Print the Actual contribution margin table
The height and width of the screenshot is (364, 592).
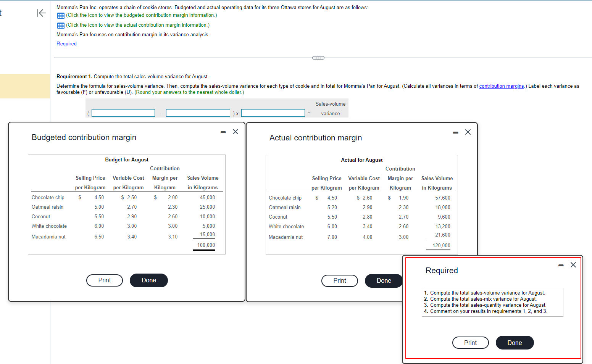(340, 281)
